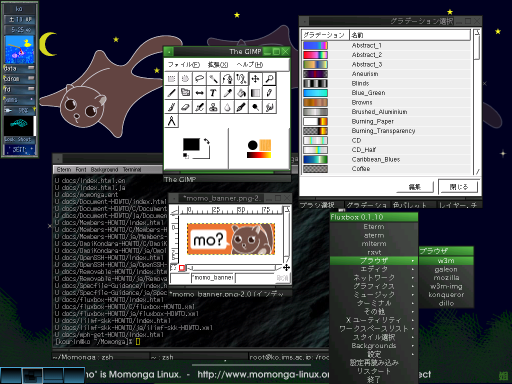The image size is (512, 384).
Task: Open the ファイル(F) menu in GIMP
Action: click(183, 65)
